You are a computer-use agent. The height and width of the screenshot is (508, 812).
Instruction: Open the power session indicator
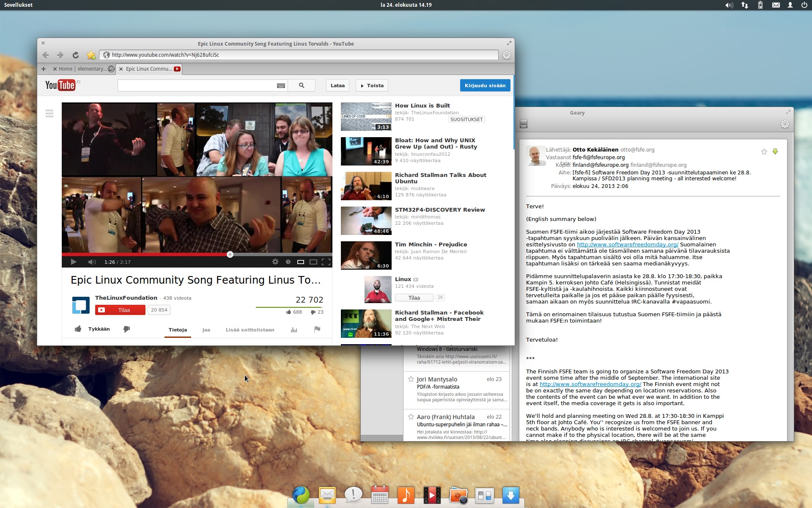[x=804, y=5]
